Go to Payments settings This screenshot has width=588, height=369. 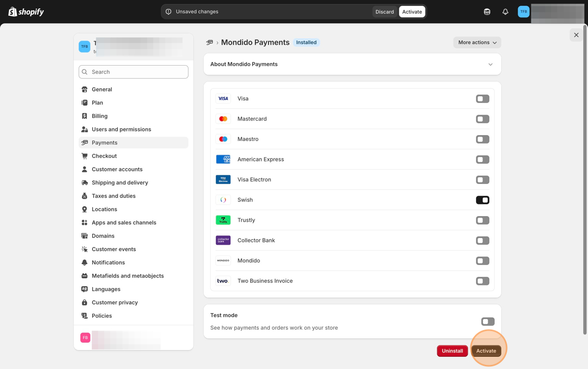pyautogui.click(x=133, y=142)
